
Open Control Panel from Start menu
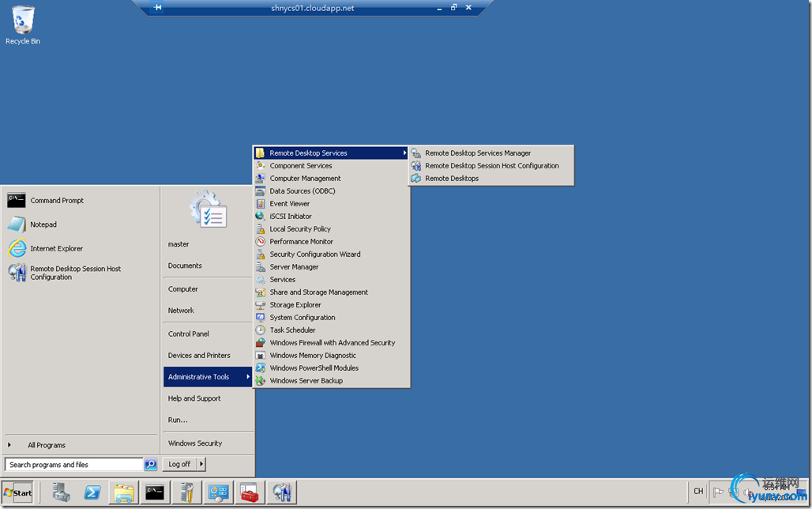[x=209, y=334]
